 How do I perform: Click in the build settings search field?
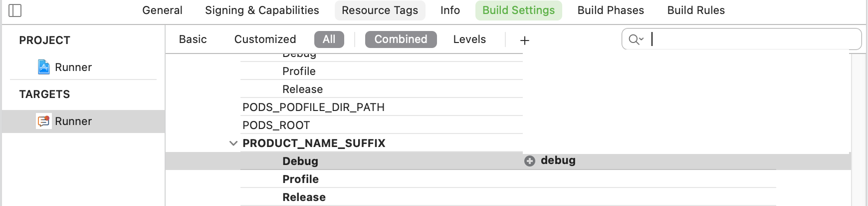(748, 39)
